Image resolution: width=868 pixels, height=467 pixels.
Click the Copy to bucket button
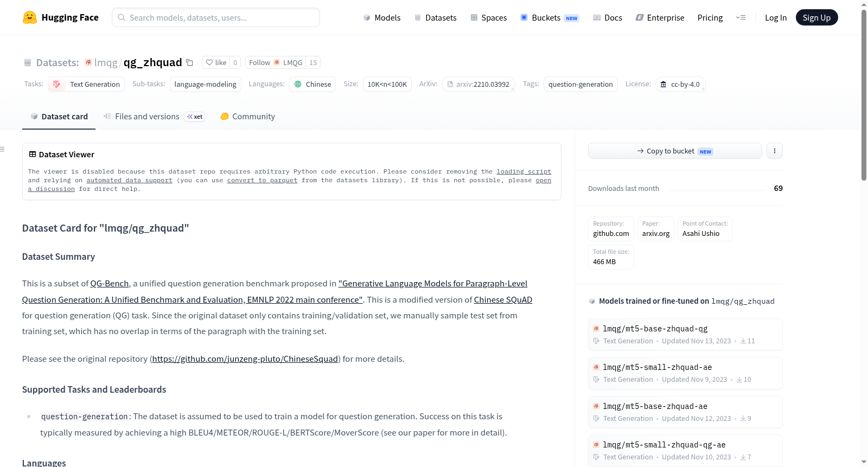click(675, 151)
